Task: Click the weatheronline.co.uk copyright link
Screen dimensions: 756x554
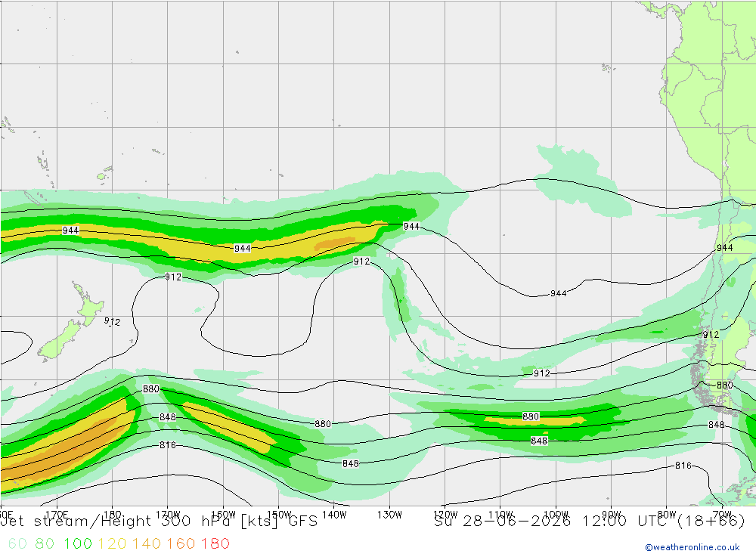Action: pyautogui.click(x=692, y=546)
